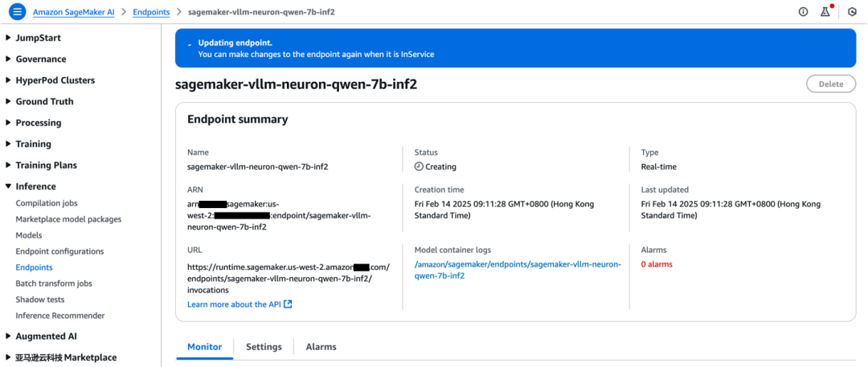868x367 pixels.
Task: Click the clock icon next to Creating
Action: point(419,166)
